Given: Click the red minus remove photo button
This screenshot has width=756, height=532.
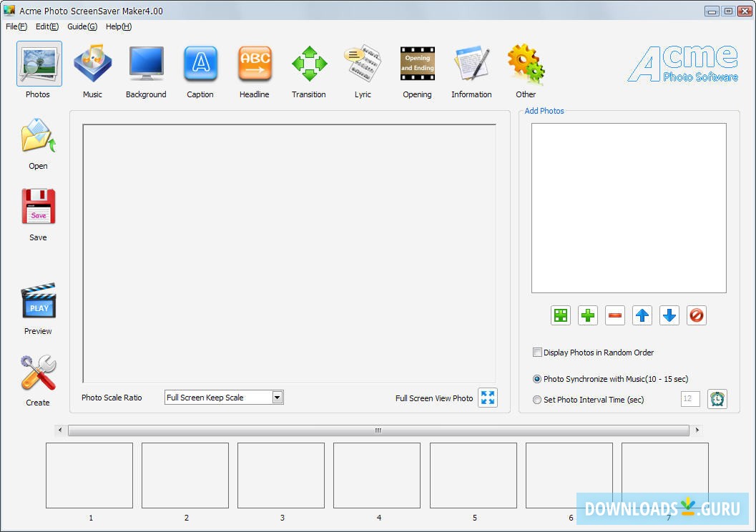Looking at the screenshot, I should 614,315.
